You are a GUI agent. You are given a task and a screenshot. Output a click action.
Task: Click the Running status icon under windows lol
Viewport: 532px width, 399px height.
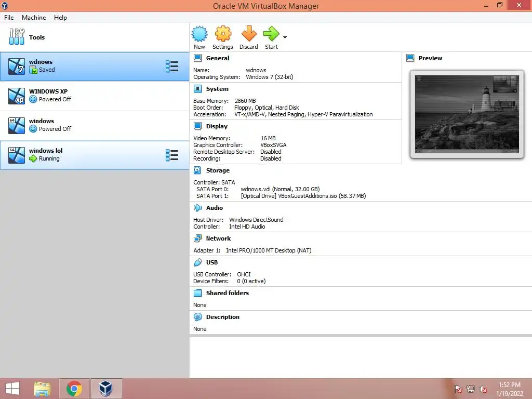[x=33, y=158]
